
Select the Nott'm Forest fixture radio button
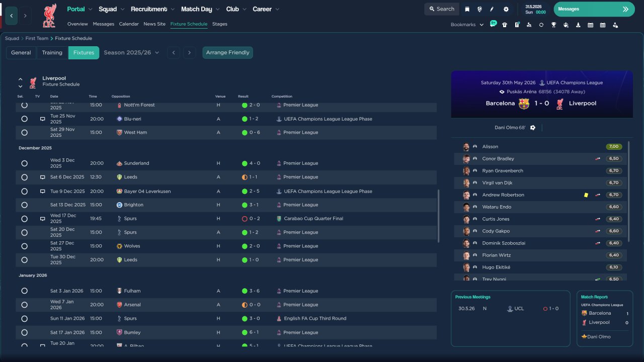(24, 105)
